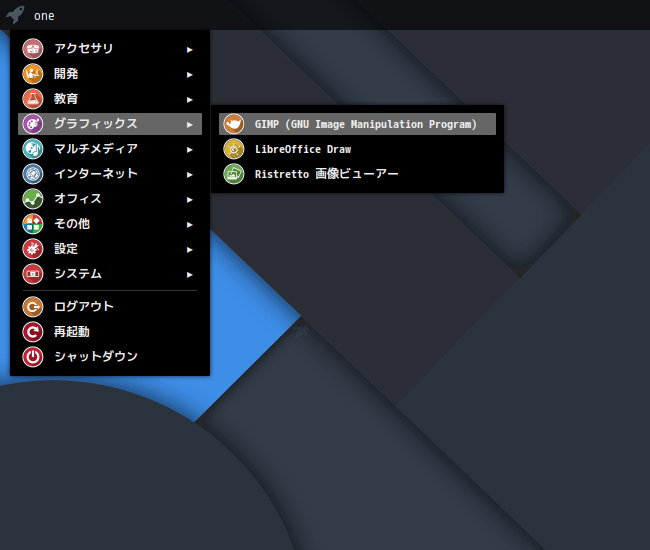
Task: Open the マルチメディア menu entry
Action: tap(110, 149)
